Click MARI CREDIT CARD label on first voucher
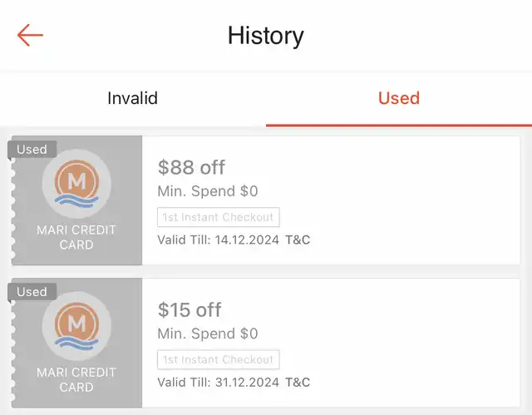The height and width of the screenshot is (415, 532). pyautogui.click(x=76, y=237)
